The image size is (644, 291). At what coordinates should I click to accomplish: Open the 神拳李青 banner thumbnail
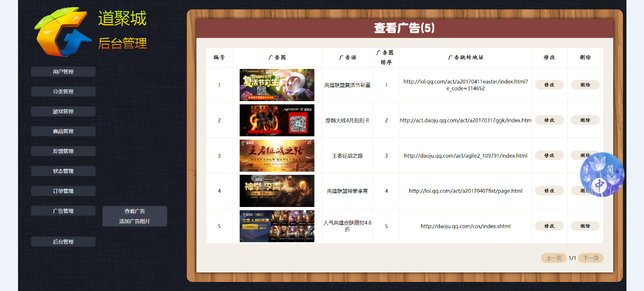pos(277,191)
